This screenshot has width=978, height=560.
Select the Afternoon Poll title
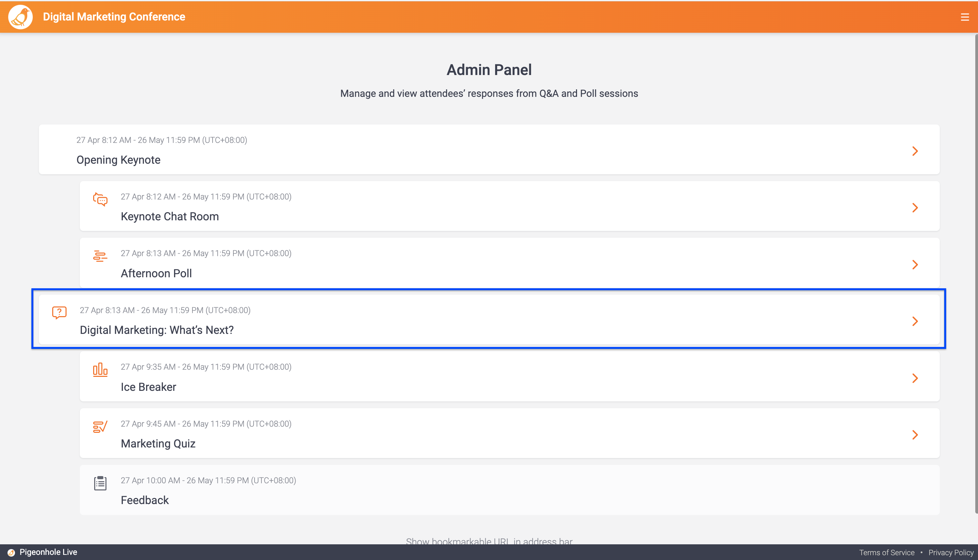click(x=156, y=273)
